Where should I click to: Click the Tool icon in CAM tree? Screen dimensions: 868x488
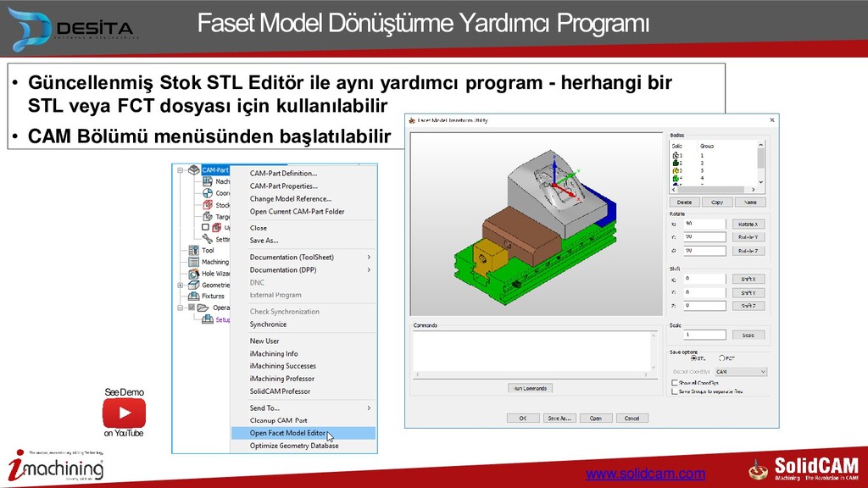194,250
